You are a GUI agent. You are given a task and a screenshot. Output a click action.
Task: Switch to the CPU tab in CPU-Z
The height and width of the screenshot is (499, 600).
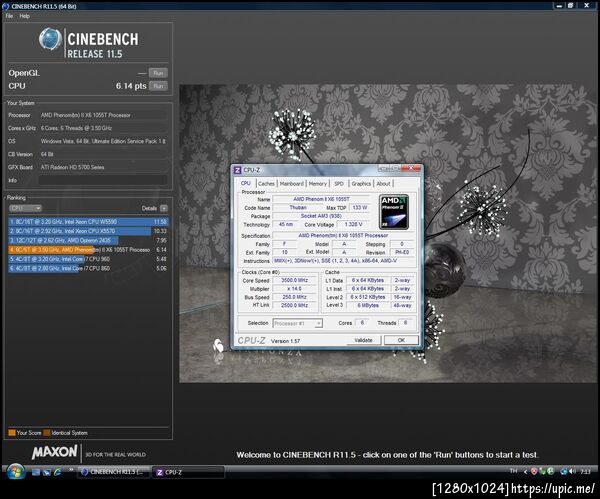click(x=245, y=184)
